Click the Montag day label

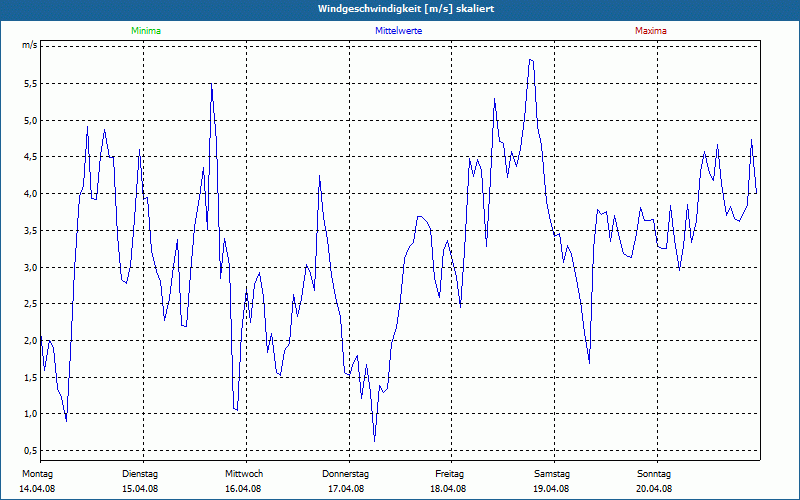point(37,474)
